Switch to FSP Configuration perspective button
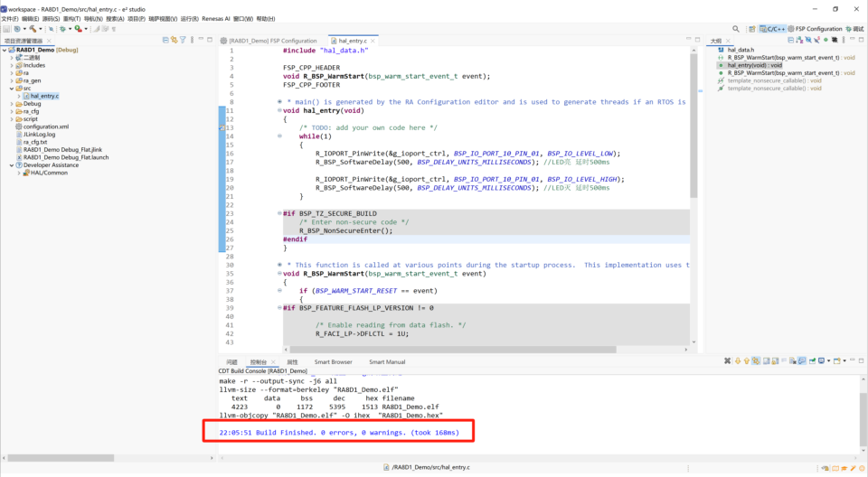The width and height of the screenshot is (868, 477). pyautogui.click(x=815, y=29)
